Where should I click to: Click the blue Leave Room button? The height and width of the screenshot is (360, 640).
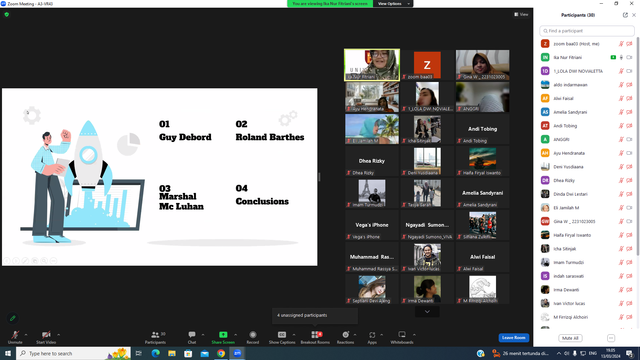[x=513, y=338]
